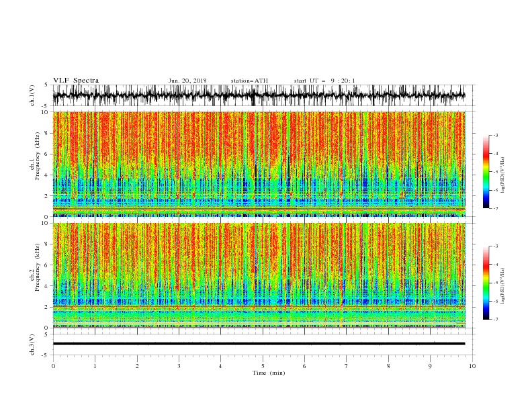532x411 pixels.
Task: Click the 'Time (min)' axis title
Action: coord(269,373)
